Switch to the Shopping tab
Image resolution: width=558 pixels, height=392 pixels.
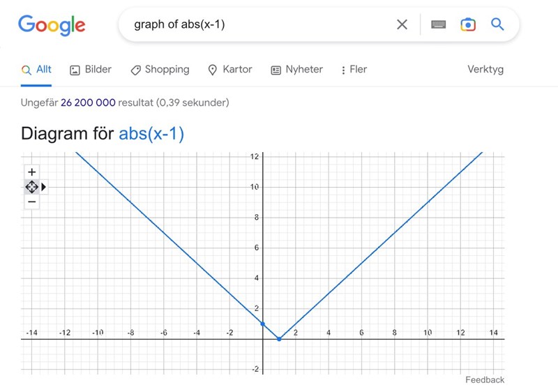pyautogui.click(x=160, y=70)
